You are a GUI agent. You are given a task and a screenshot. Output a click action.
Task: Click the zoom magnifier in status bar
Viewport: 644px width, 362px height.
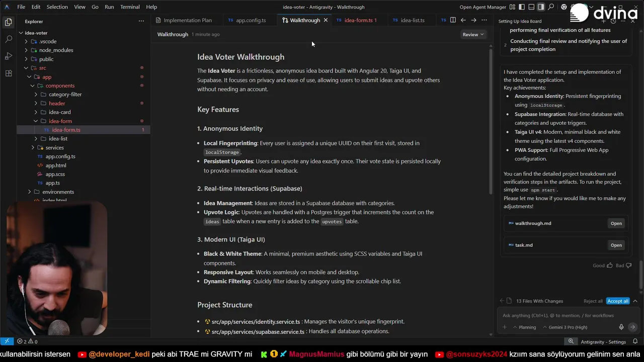point(571,341)
